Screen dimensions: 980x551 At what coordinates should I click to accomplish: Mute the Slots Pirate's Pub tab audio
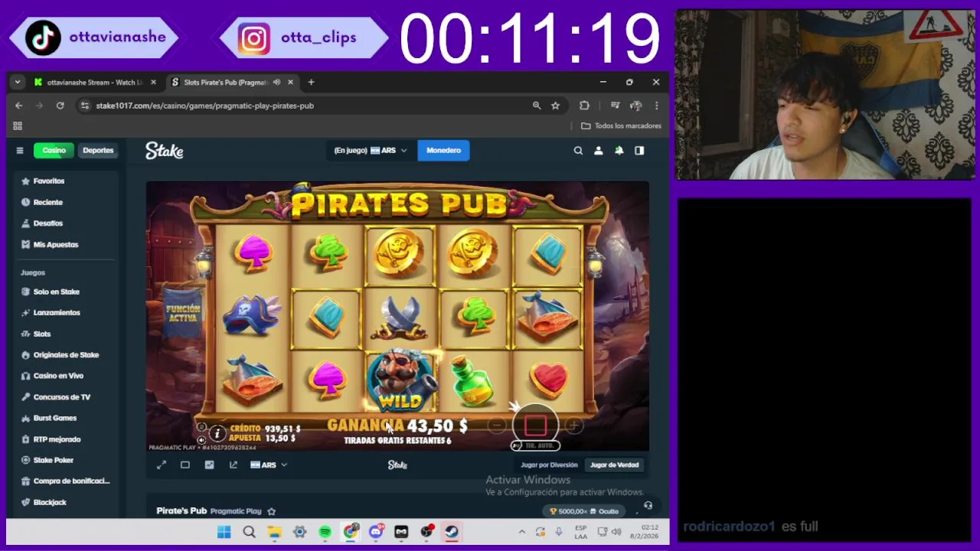277,82
